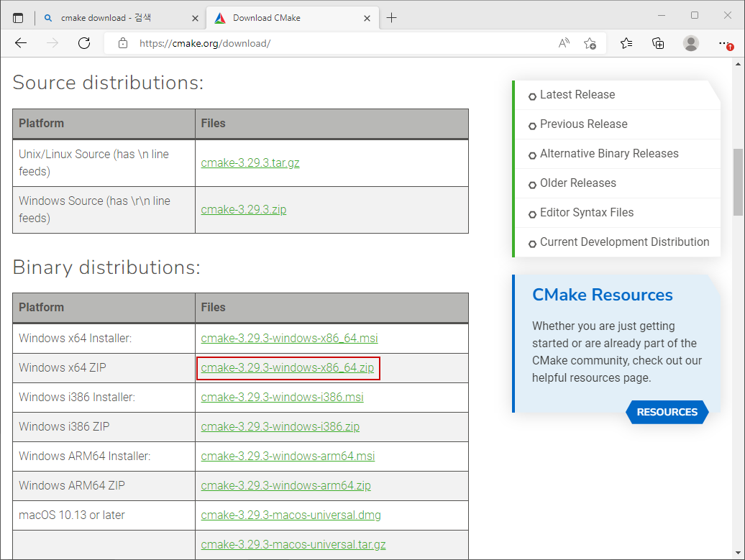745x560 pixels.
Task: Download cmake-3.29.3.zip source
Action: tap(244, 209)
